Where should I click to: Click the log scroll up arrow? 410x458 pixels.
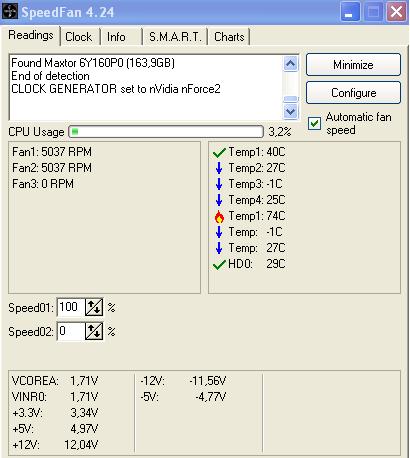point(290,64)
